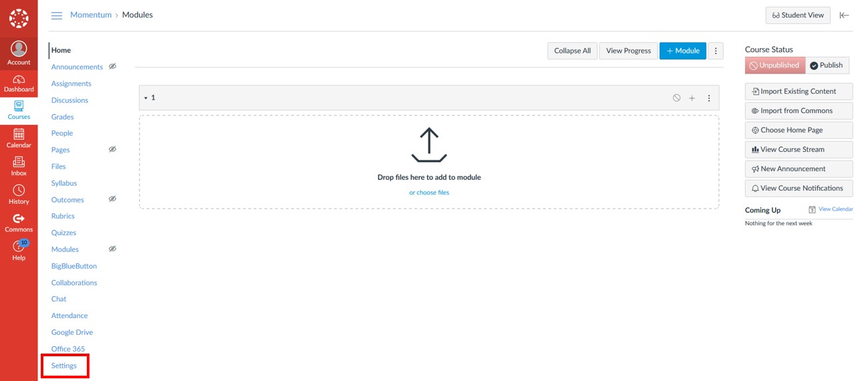868x381 pixels.
Task: Go to Assignments in course navigation
Action: 71,84
